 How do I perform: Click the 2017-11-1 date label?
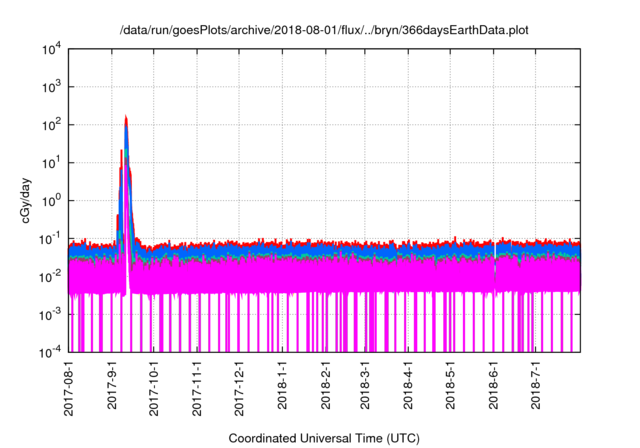[197, 388]
